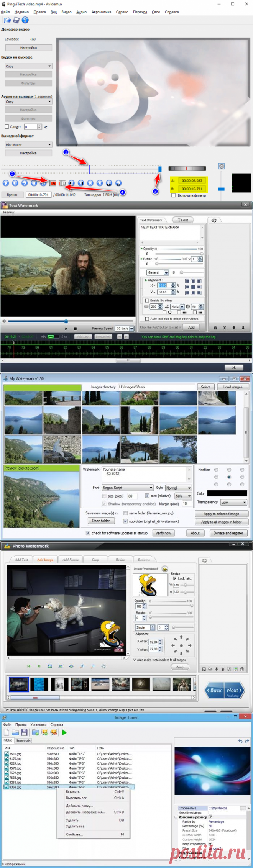Toggle size (relative) checkbox in My Watermark
The height and width of the screenshot is (868, 253).
[147, 496]
